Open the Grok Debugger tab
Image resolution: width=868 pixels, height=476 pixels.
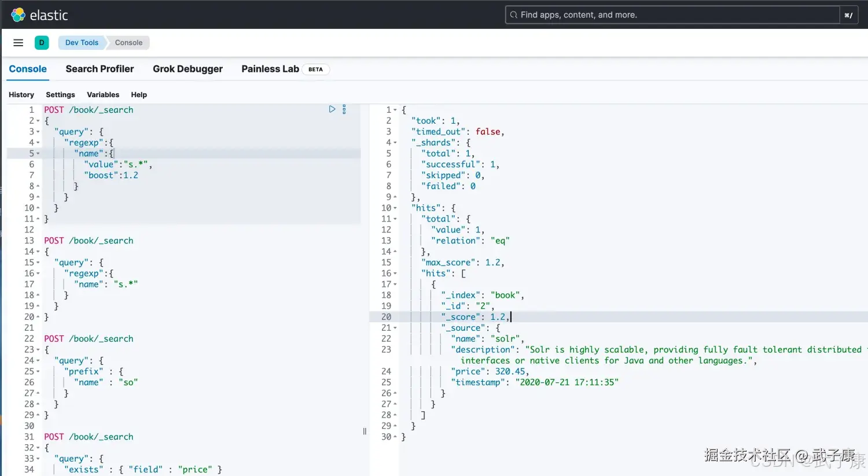click(187, 69)
